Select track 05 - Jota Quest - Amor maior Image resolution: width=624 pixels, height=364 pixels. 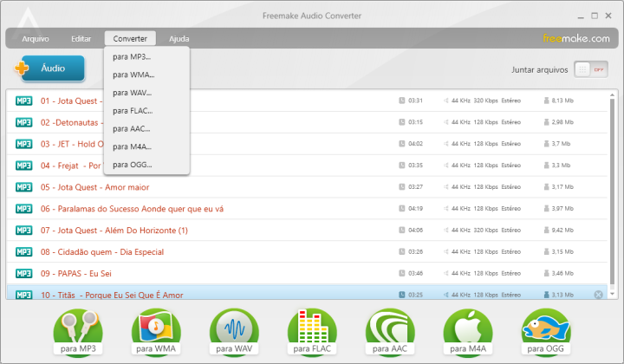307,187
